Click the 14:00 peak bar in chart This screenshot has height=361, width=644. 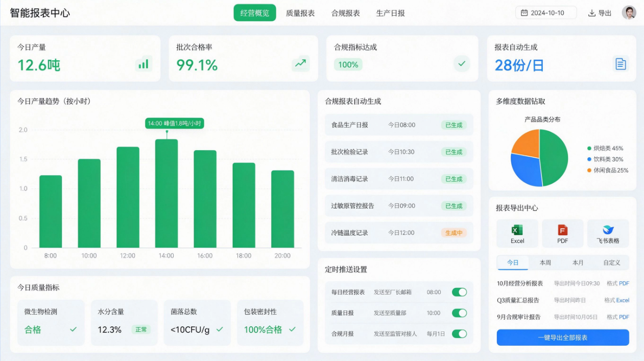(x=166, y=194)
